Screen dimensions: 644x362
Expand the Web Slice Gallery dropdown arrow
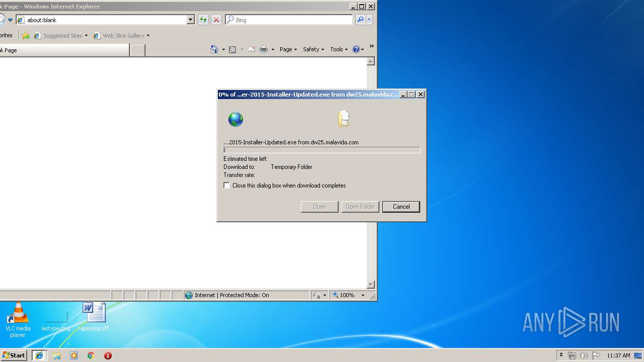coord(148,36)
